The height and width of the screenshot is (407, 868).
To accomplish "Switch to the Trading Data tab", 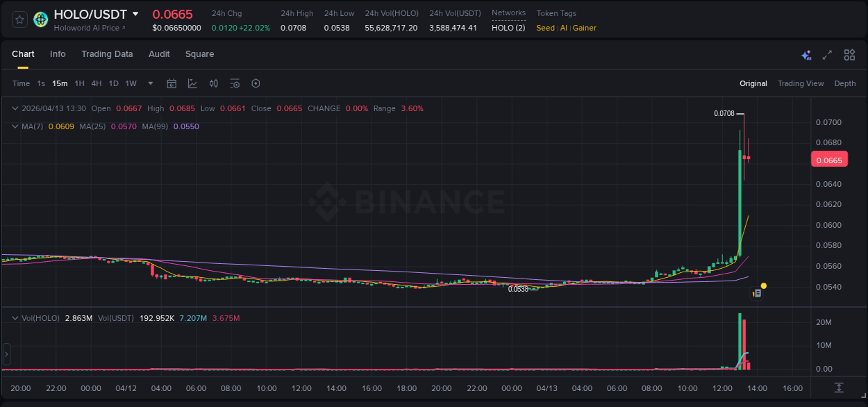I will pos(107,54).
